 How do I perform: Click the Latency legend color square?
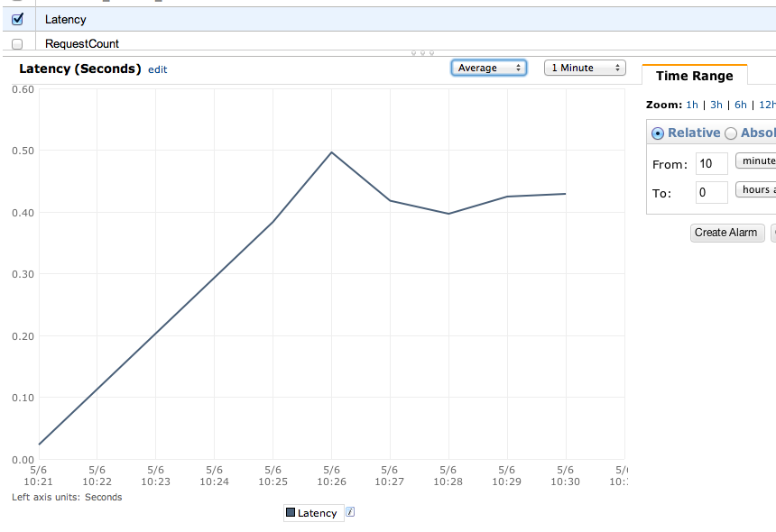(x=291, y=512)
